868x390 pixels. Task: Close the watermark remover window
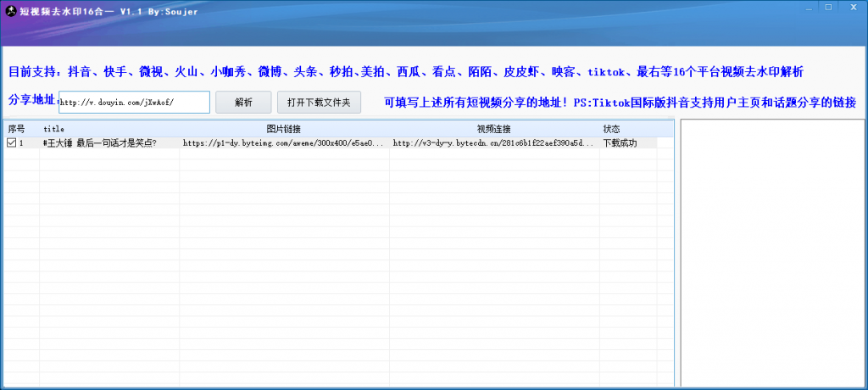[850, 8]
